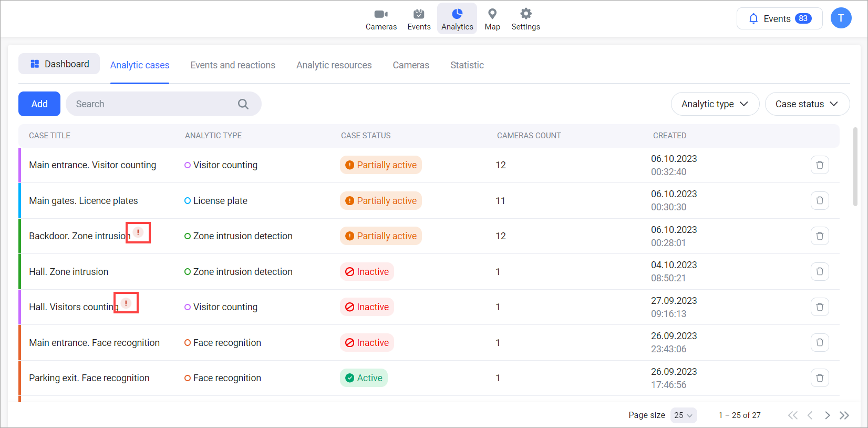The height and width of the screenshot is (428, 868).
Task: Open the Cameras section in top navigation
Action: pyautogui.click(x=381, y=19)
